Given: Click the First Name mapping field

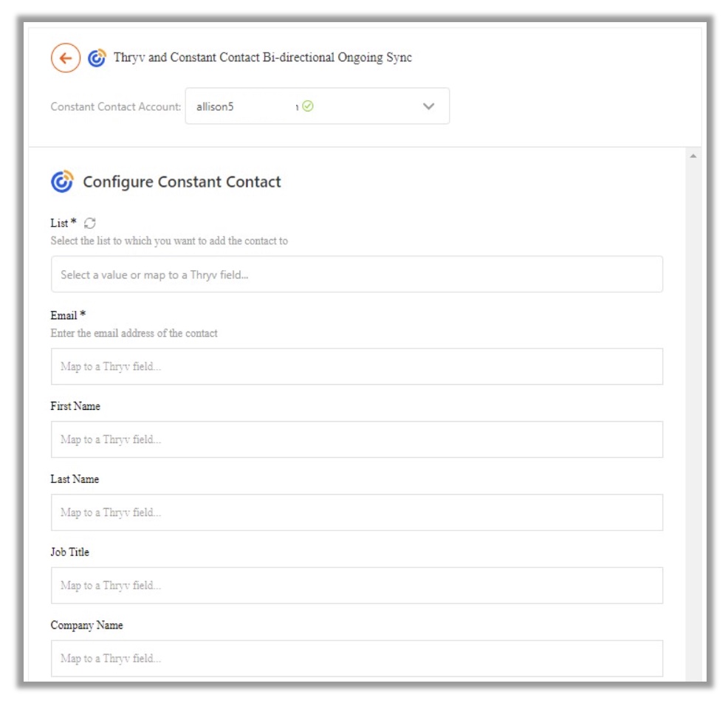Looking at the screenshot, I should (x=357, y=439).
